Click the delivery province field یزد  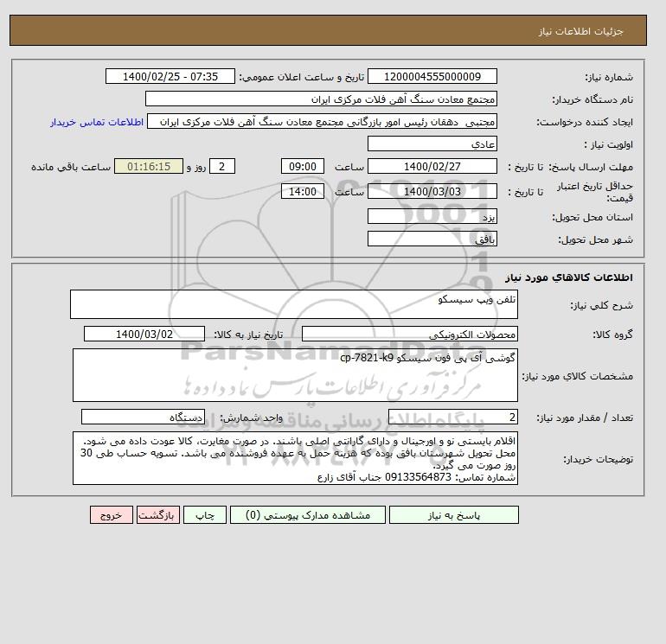coord(432,216)
